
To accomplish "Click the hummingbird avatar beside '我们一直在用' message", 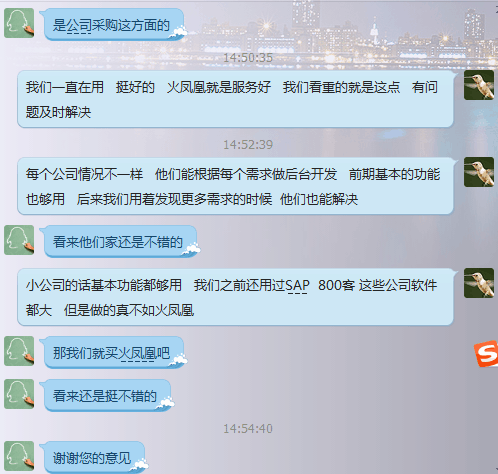I will coord(479,85).
